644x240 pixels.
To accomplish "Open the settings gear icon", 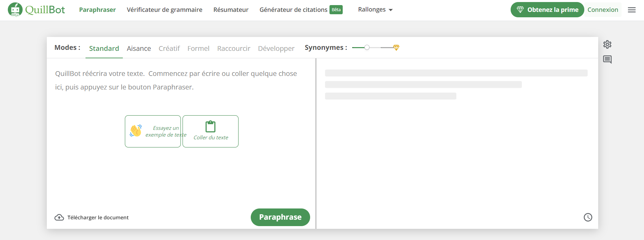I will (607, 44).
